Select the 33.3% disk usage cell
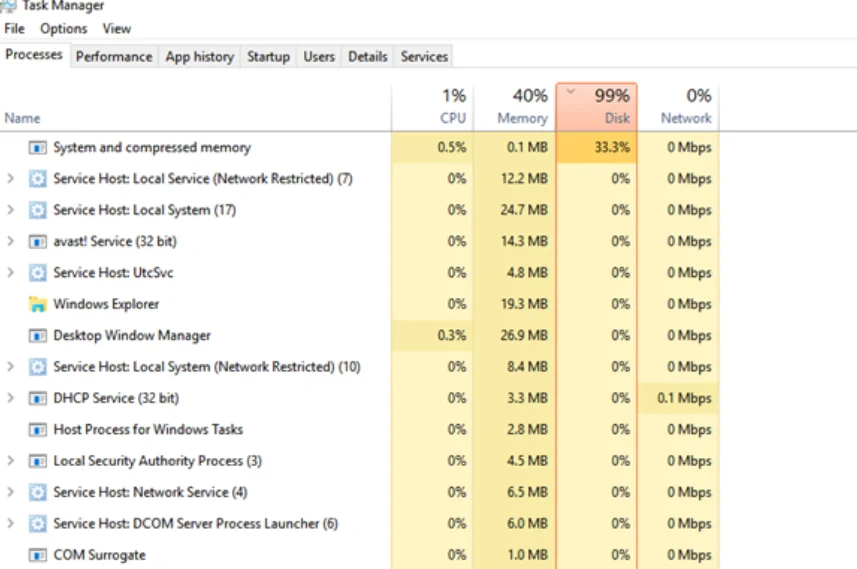The width and height of the screenshot is (857, 569). pos(596,147)
